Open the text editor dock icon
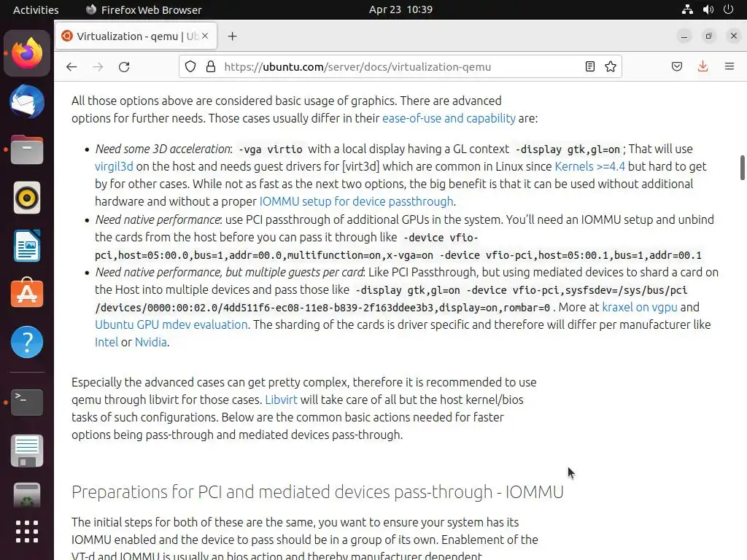This screenshot has height=560, width=747. [27, 451]
